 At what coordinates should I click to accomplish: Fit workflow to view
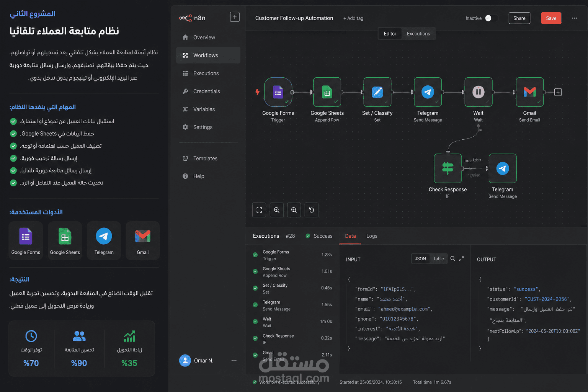tap(259, 210)
